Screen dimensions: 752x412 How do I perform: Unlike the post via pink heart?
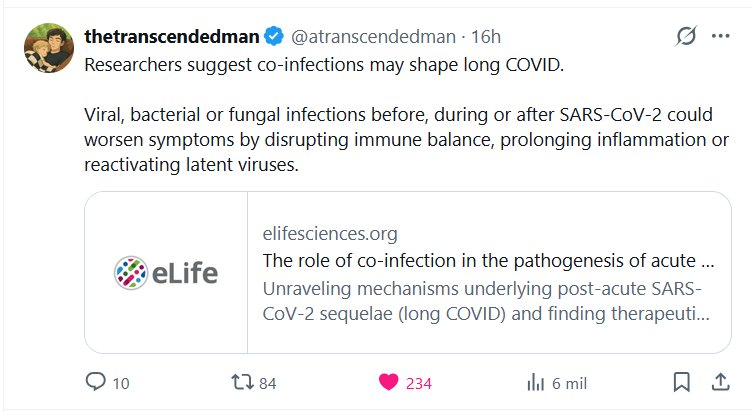[389, 383]
